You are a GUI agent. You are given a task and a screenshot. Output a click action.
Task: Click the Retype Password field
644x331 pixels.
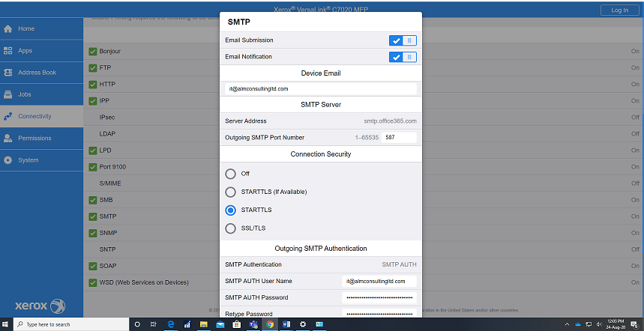click(379, 314)
